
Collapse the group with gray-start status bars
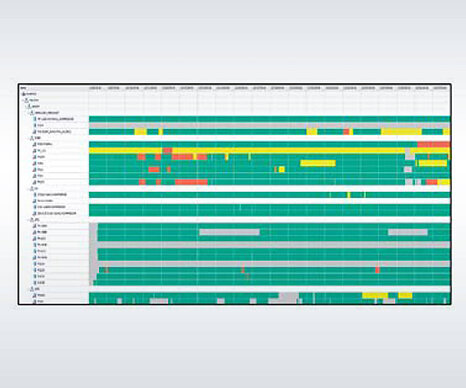[x=29, y=220]
